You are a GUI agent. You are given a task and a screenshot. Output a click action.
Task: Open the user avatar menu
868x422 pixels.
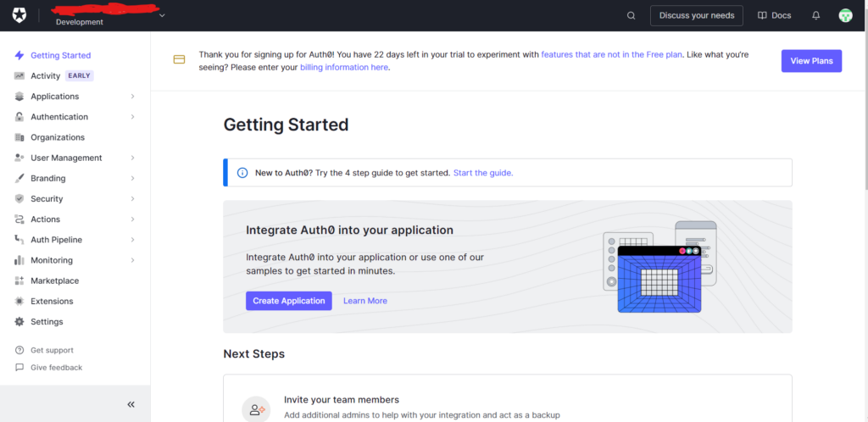point(845,15)
